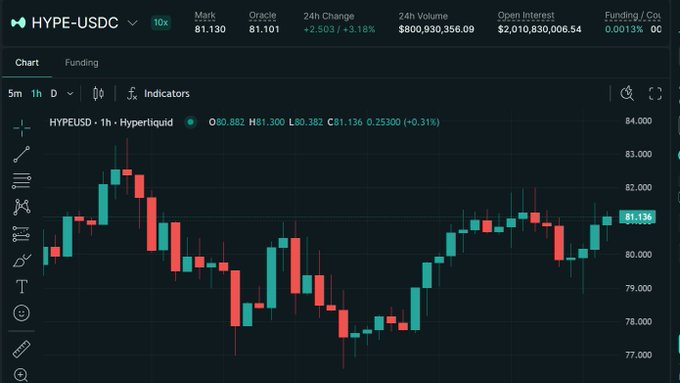Click the zoom in tool

click(21, 375)
